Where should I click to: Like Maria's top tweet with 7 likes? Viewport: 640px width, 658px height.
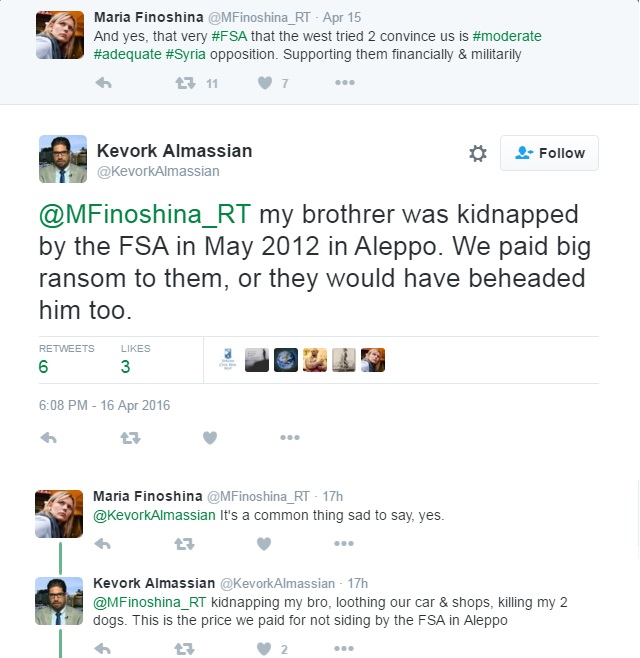[265, 83]
